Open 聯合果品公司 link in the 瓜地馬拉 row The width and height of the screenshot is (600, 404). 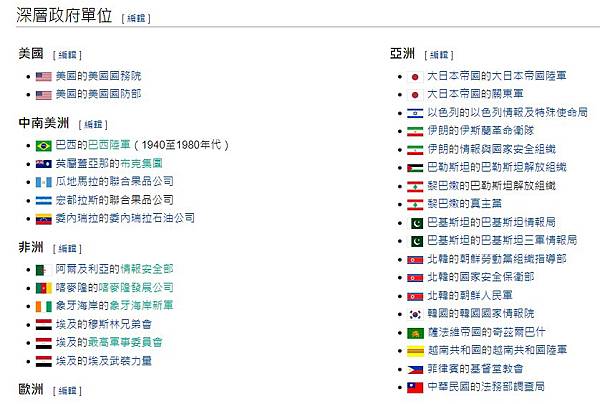[x=142, y=181]
